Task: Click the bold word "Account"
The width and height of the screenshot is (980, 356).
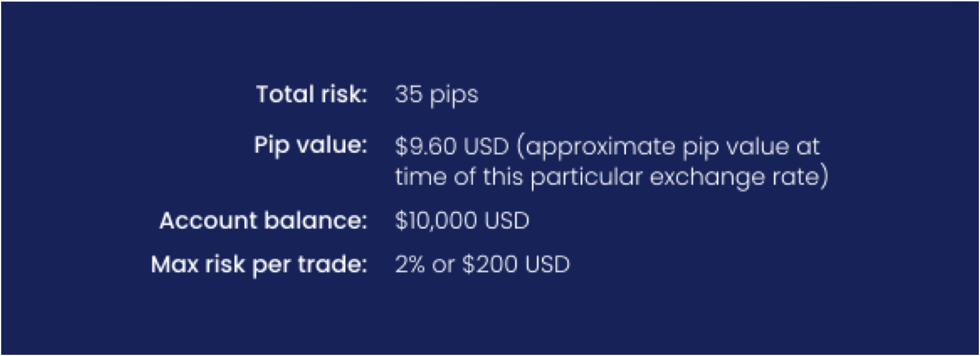Action: [x=208, y=220]
